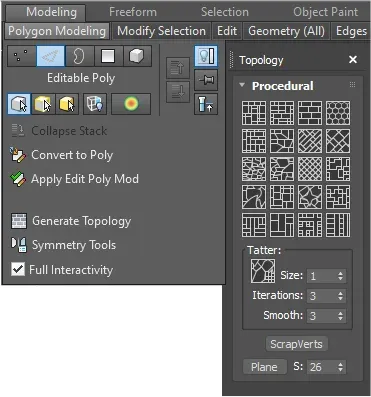The image size is (371, 397).
Task: Toggle Preview SubObject yellow cube icon
Action: point(43,104)
